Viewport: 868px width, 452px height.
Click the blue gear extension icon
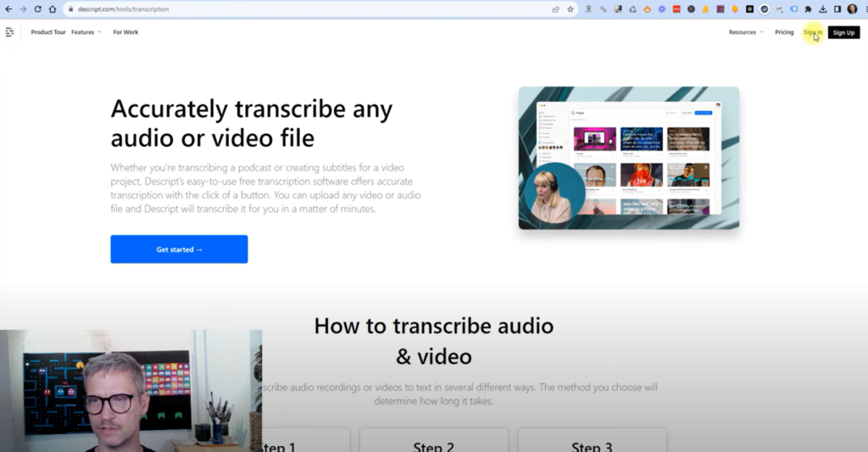(662, 8)
